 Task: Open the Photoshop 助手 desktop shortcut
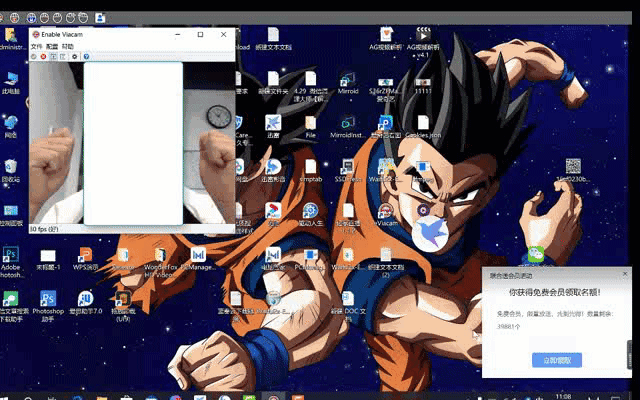coord(48,306)
